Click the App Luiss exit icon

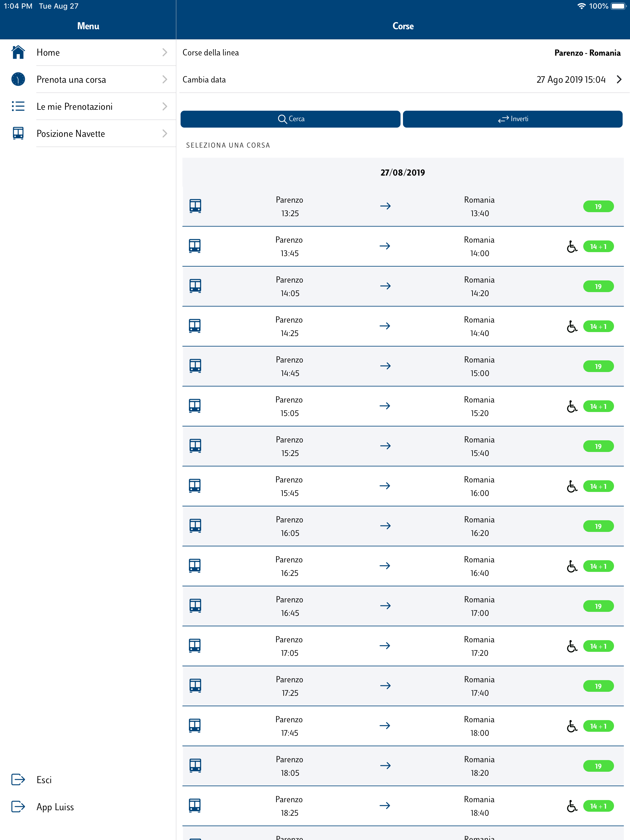(18, 806)
